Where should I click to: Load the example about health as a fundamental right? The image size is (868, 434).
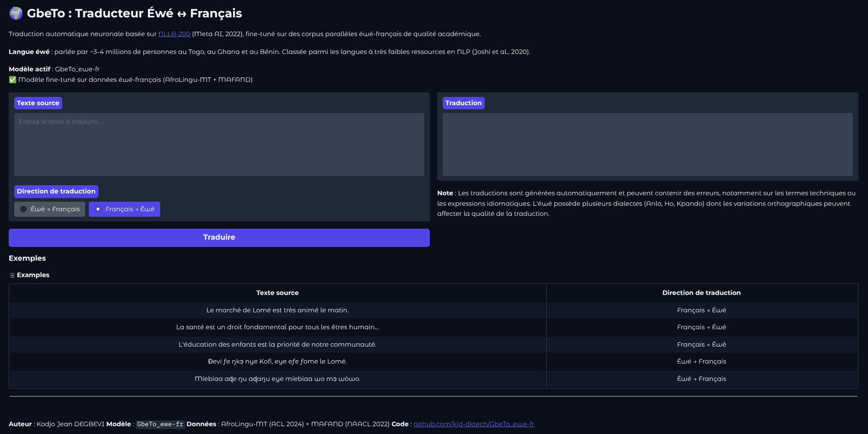[277, 327]
